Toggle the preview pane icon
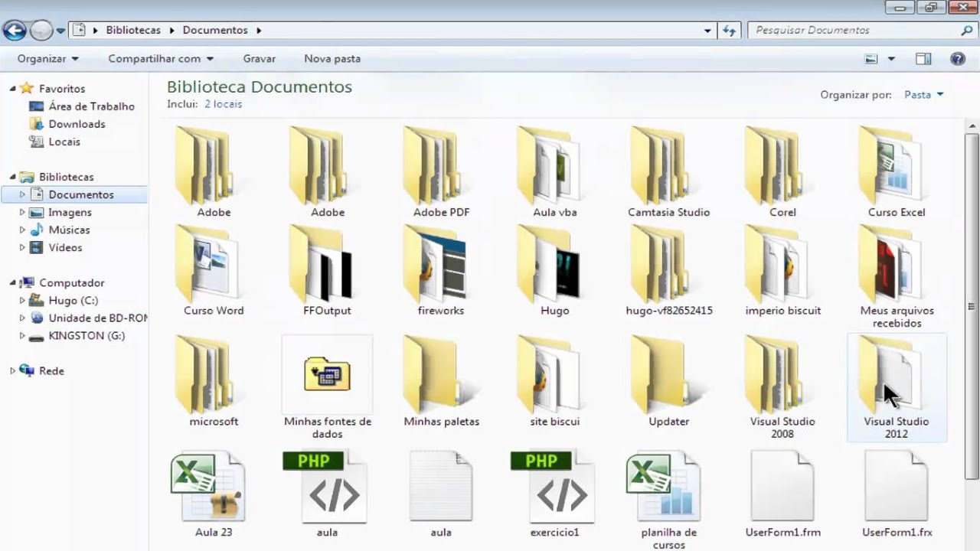This screenshot has height=551, width=980. pyautogui.click(x=923, y=59)
